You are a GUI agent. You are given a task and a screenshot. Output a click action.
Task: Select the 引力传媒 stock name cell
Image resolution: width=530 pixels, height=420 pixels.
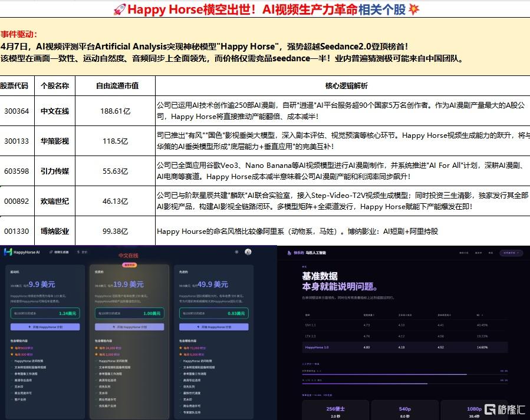[x=55, y=171]
